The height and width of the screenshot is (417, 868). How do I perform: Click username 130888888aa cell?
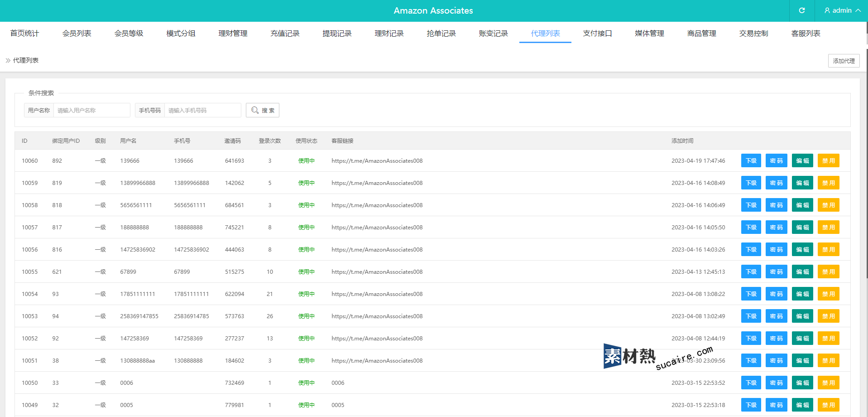[x=137, y=360]
